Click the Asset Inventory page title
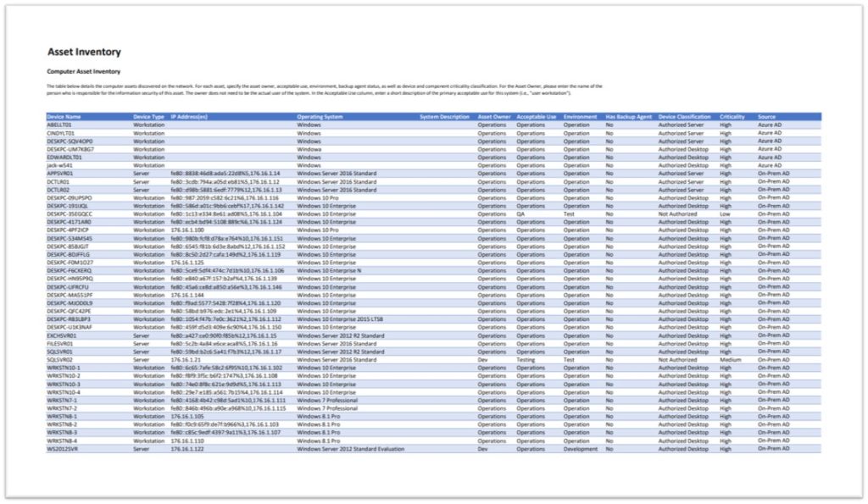The image size is (868, 504). click(84, 53)
